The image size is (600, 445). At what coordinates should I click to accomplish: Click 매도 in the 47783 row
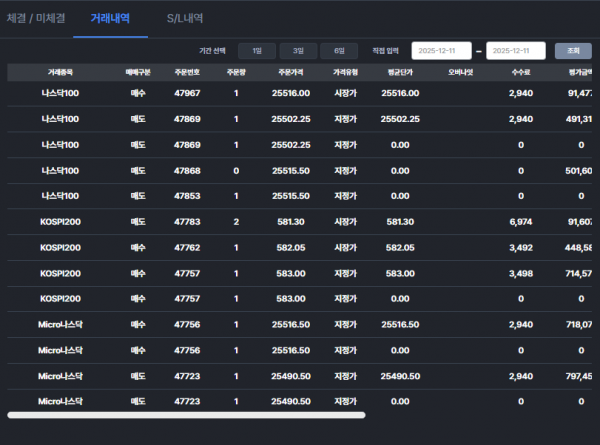click(138, 222)
